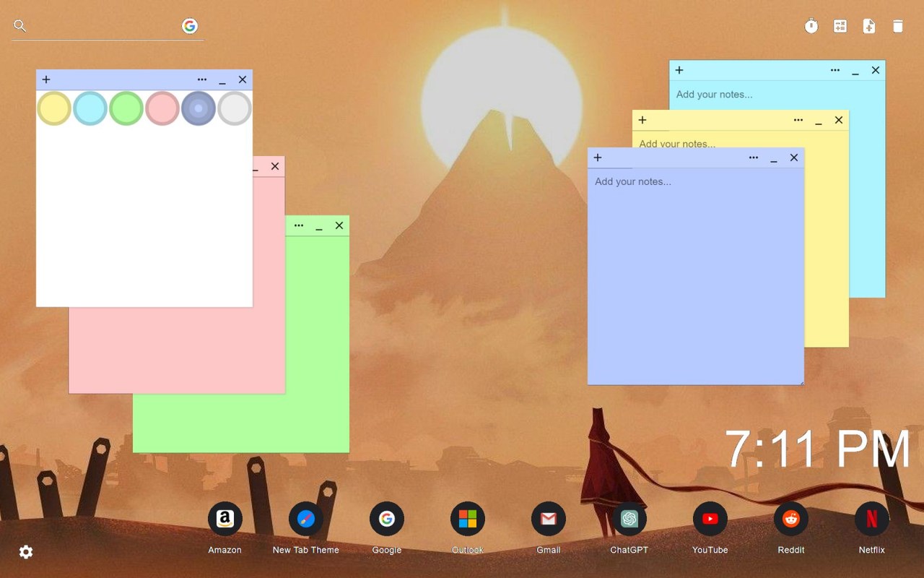Choose the pink color swatch

(162, 108)
